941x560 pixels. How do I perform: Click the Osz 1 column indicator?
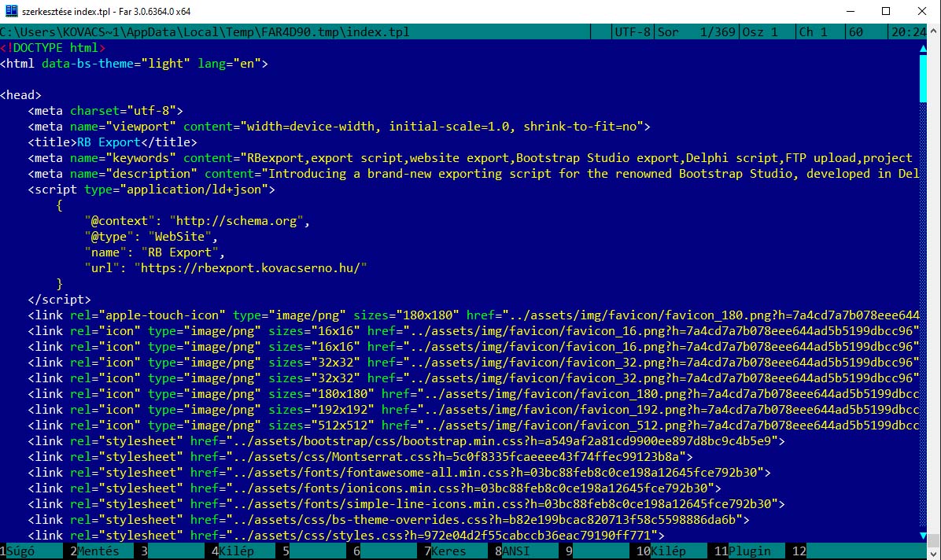click(x=760, y=31)
